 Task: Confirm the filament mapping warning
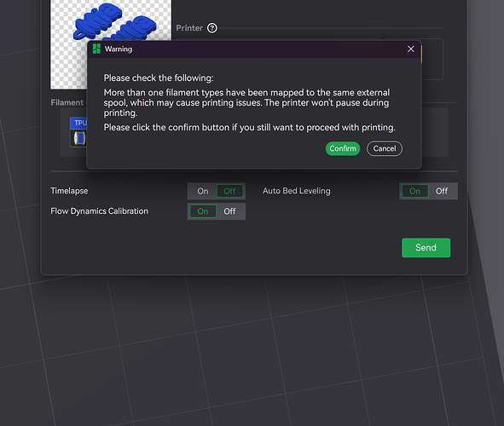coord(343,148)
